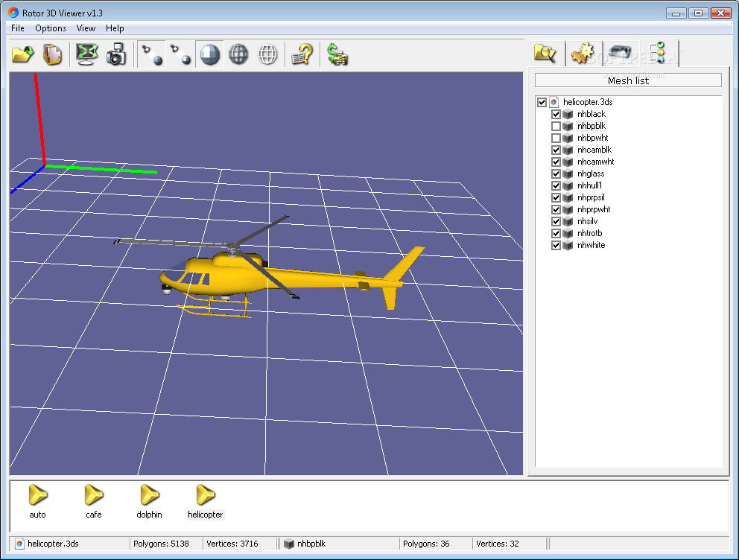Click the 'Vertices: 32' status text
The image size is (739, 560).
[497, 544]
